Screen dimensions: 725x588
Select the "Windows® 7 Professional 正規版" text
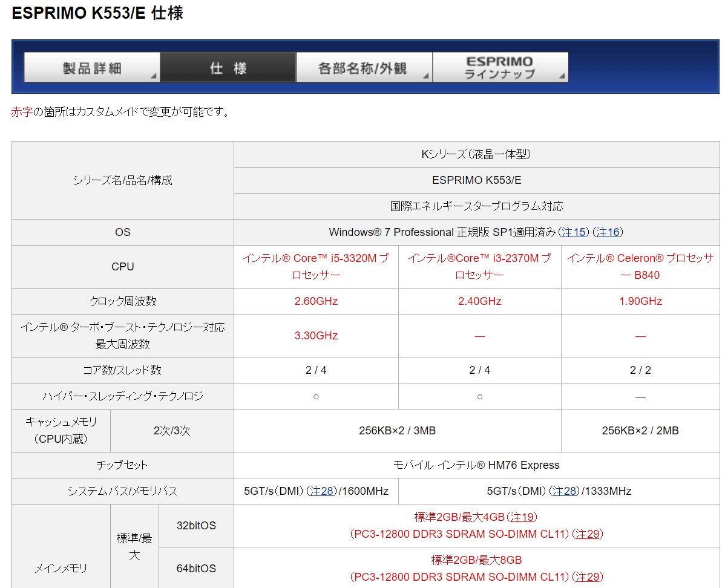tap(408, 232)
